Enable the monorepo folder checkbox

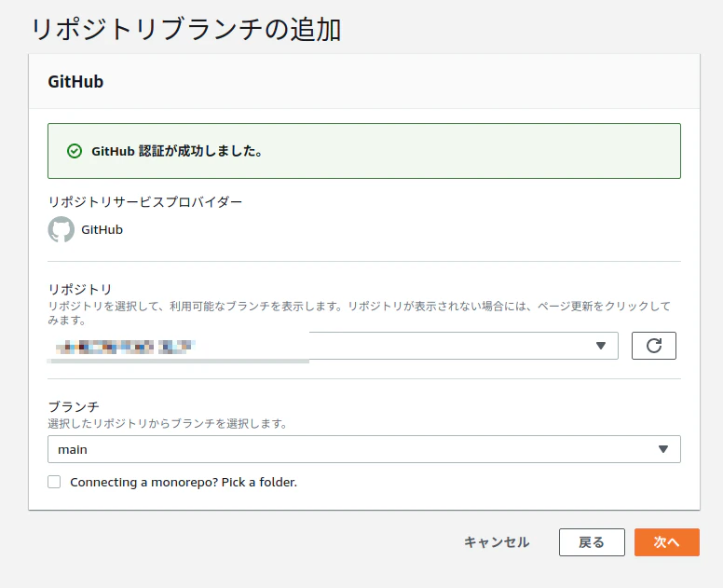pos(54,482)
